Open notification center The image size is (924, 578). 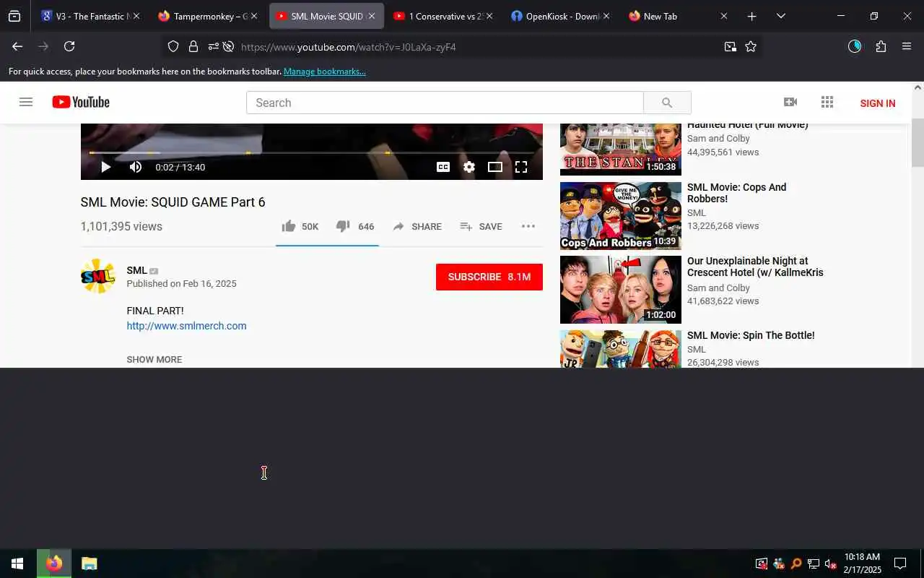point(900,564)
